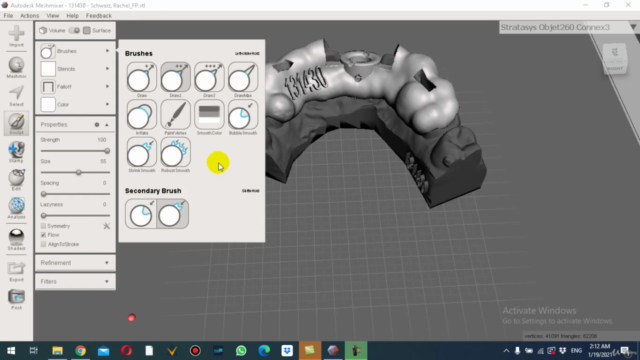The image size is (640, 360).
Task: Expand the Brushes flyout arrow
Action: (107, 51)
